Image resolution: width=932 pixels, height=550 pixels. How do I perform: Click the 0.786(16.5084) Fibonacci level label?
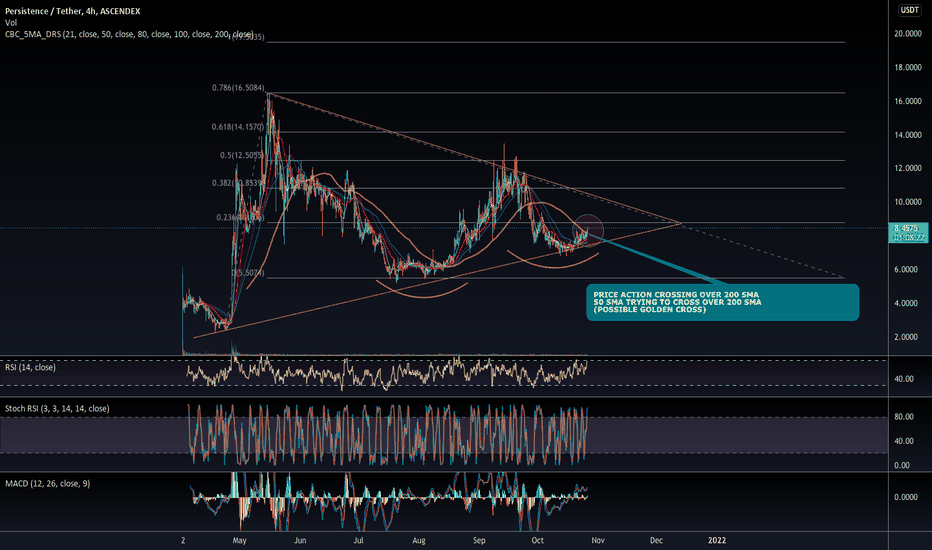point(238,88)
